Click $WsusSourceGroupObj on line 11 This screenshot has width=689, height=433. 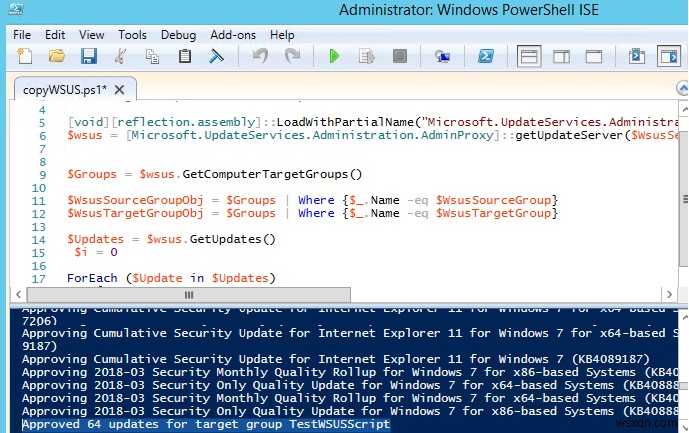[x=135, y=200]
